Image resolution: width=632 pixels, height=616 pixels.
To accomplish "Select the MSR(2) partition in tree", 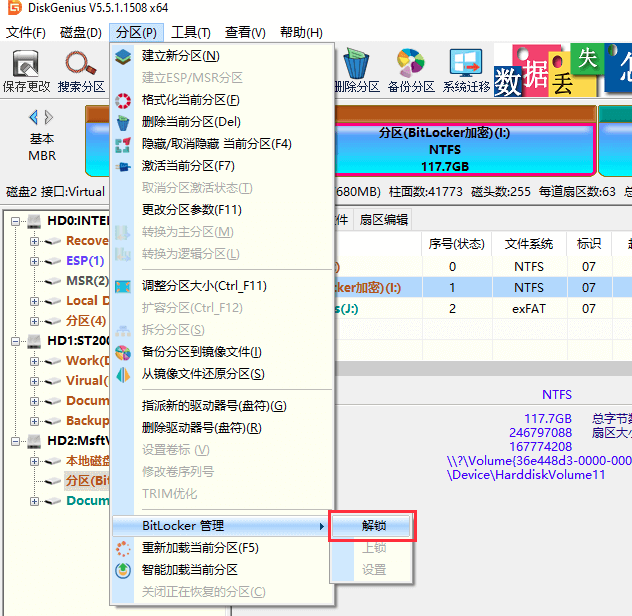I will point(87,281).
